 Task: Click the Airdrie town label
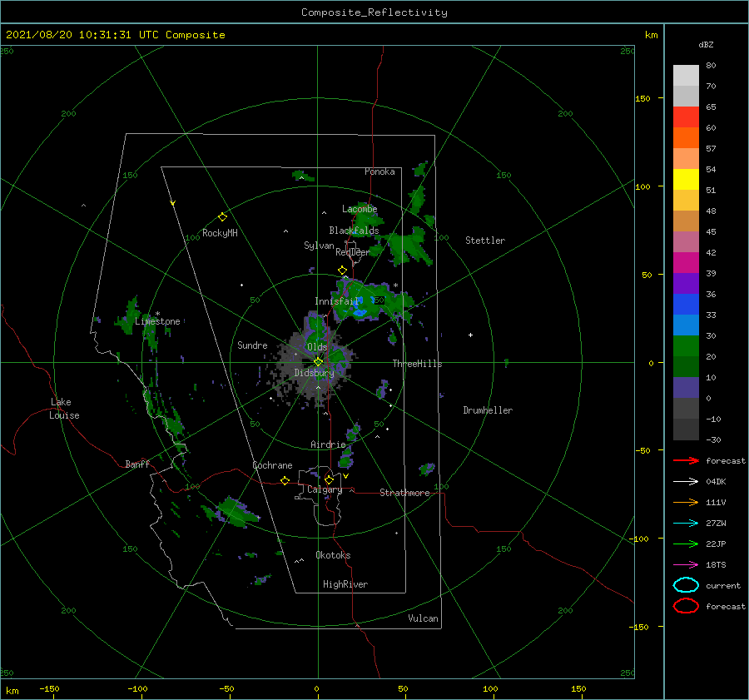328,444
